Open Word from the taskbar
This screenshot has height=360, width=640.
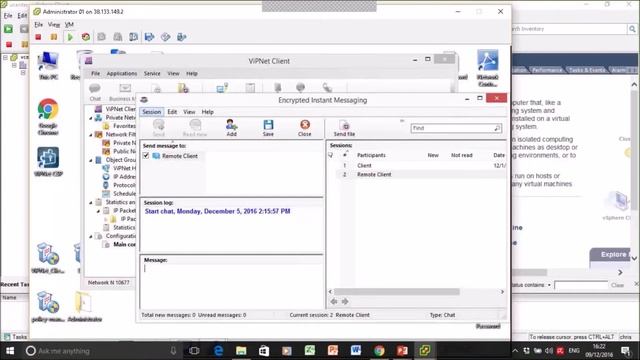(x=356, y=351)
